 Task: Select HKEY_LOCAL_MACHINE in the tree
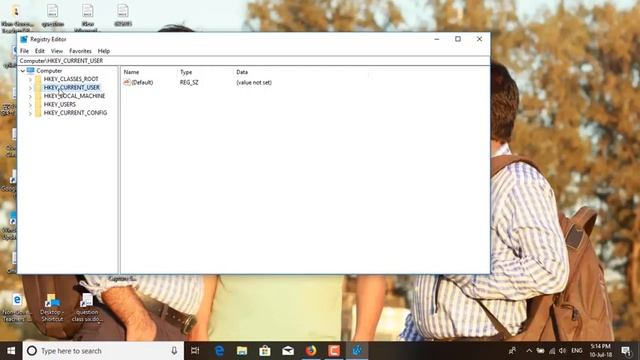74,96
